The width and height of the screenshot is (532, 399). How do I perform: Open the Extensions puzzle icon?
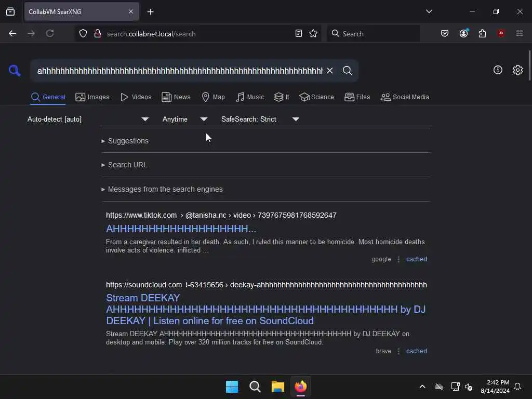click(x=482, y=33)
